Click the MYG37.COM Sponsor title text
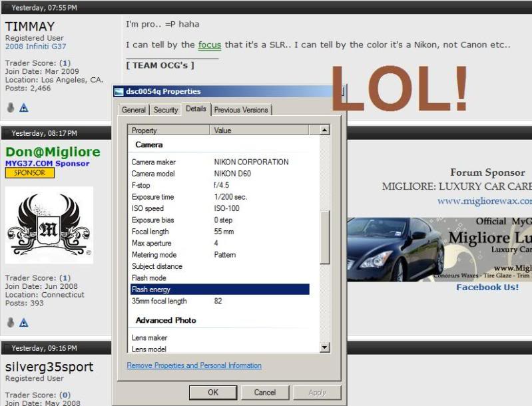This screenshot has height=406, width=532. [x=47, y=164]
